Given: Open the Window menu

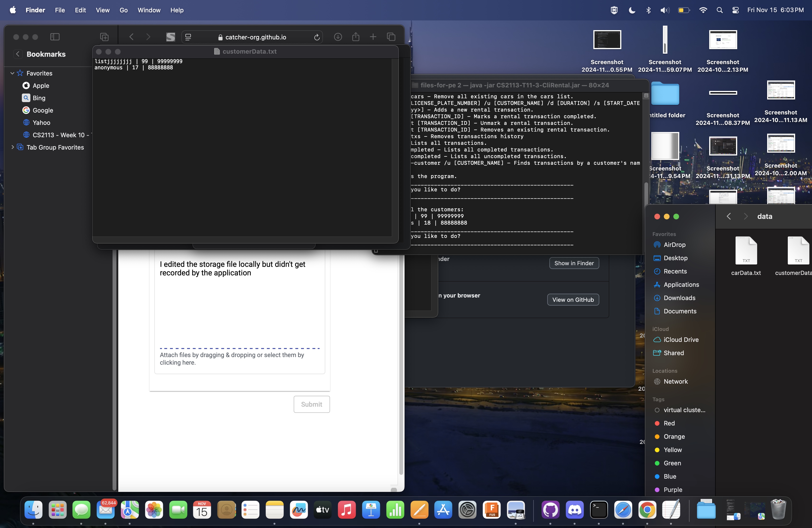Looking at the screenshot, I should pos(149,10).
